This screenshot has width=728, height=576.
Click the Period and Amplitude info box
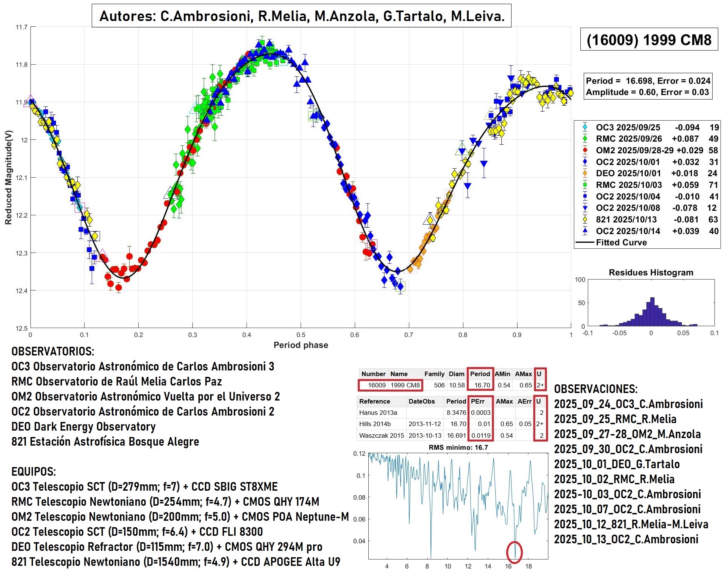click(x=648, y=86)
